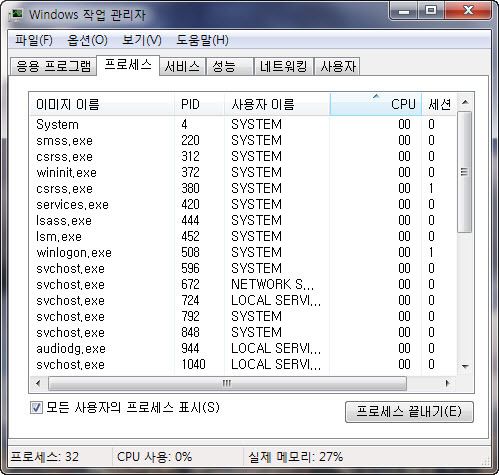Close the Windows 작업 관리자 window
This screenshot has width=499, height=475.
pos(468,11)
